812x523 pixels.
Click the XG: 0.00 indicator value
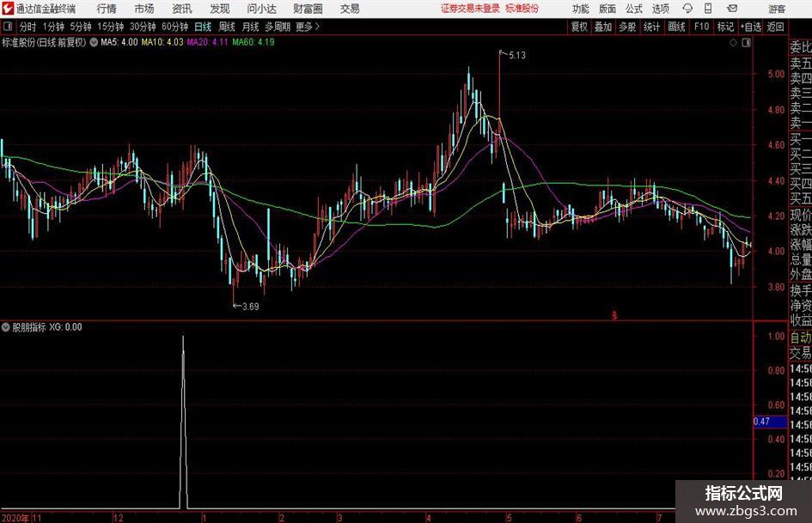[66, 327]
